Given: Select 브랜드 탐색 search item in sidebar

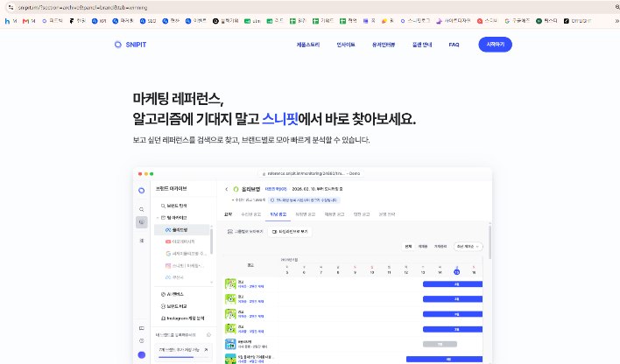Looking at the screenshot, I should 174,206.
